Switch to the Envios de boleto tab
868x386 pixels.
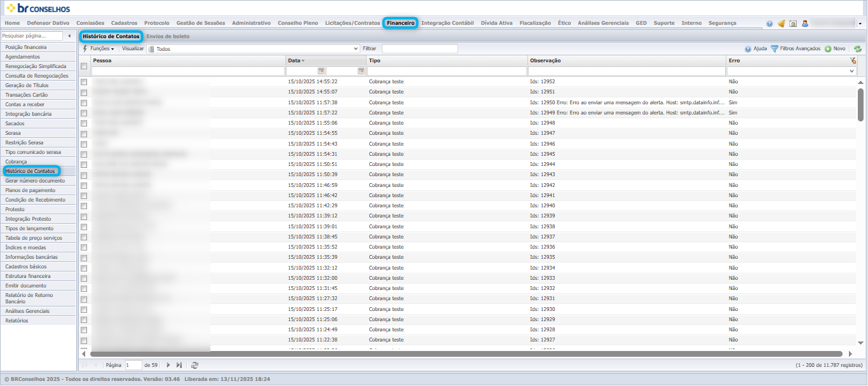point(168,36)
